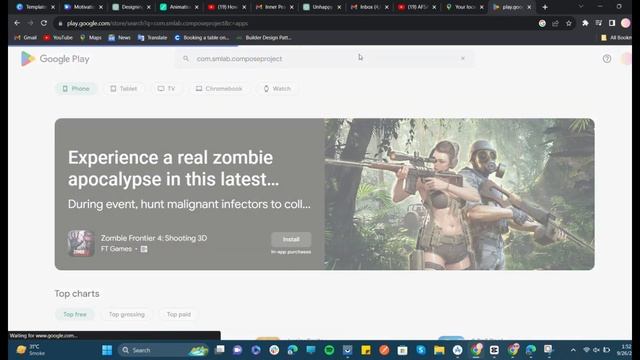
Task: Select the Top free chart chip
Action: 75,314
